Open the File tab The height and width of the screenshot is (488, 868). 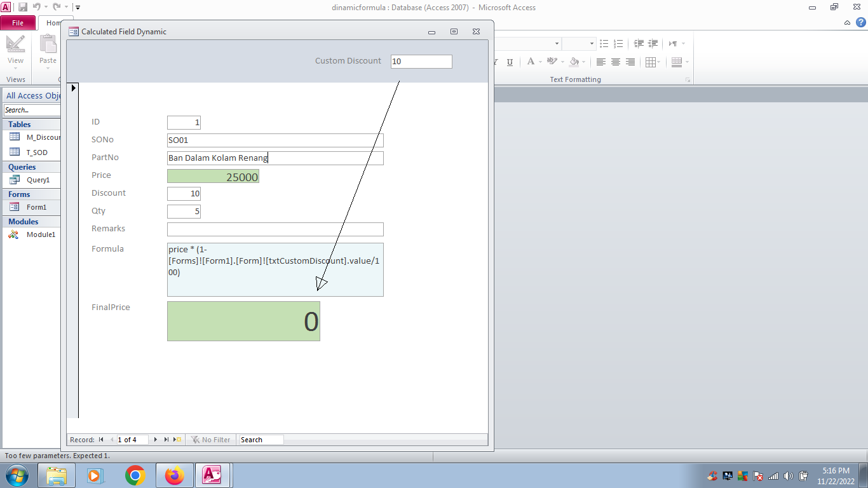(18, 23)
